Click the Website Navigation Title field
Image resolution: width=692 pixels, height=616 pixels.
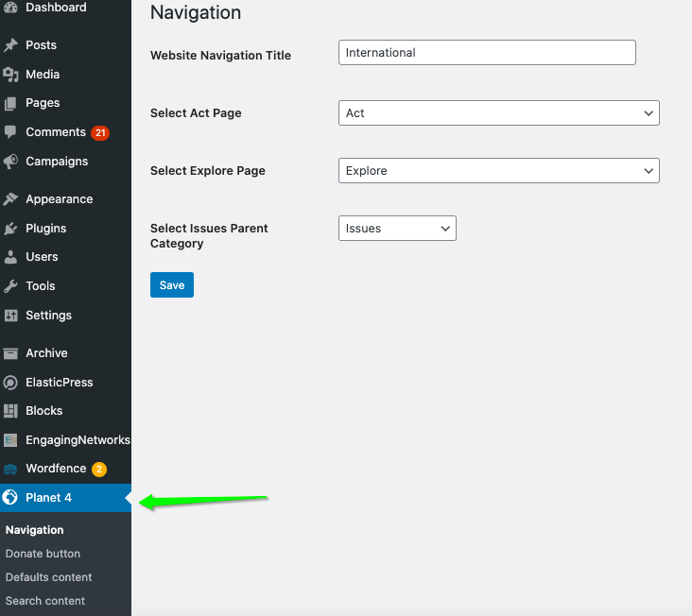pos(487,53)
